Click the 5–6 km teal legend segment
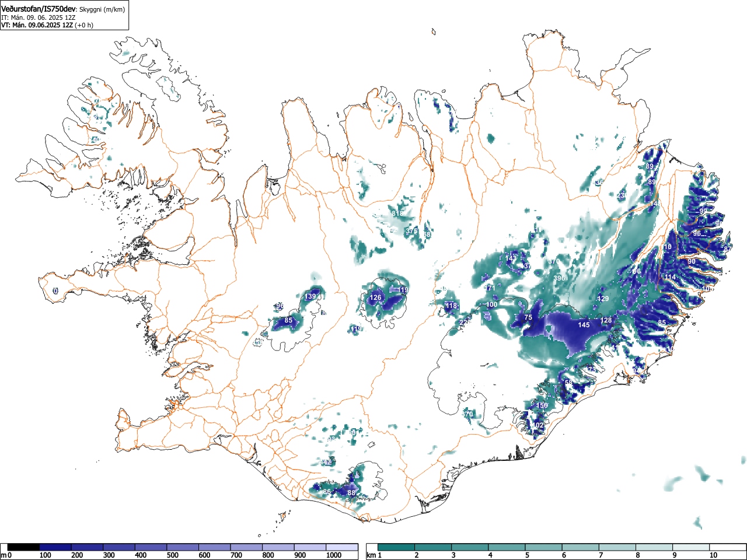This screenshot has width=747, height=560. (543, 547)
